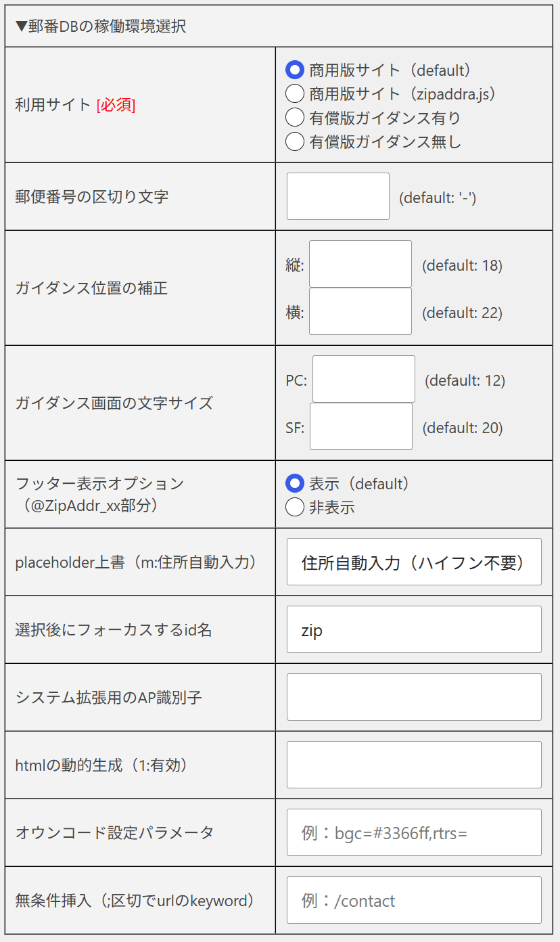Collapse the 郵番DBの稼働環境選択 section header
Image resolution: width=560 pixels, height=942 pixels.
pos(101,26)
